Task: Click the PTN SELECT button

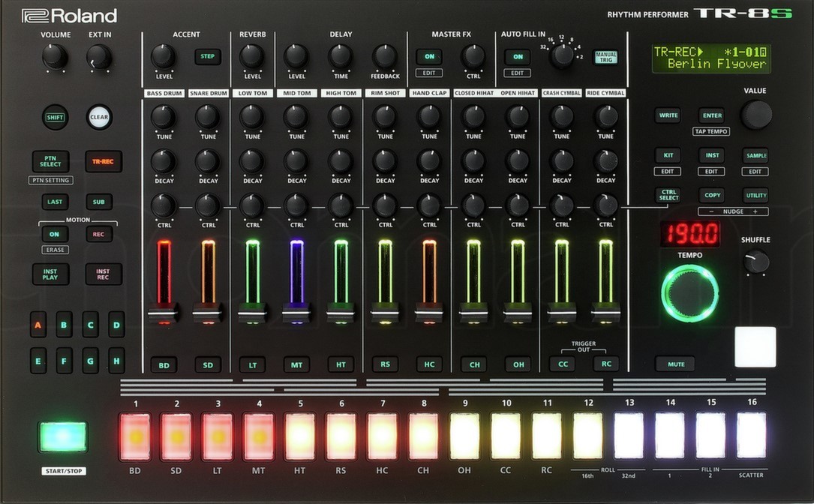Action: [50, 161]
